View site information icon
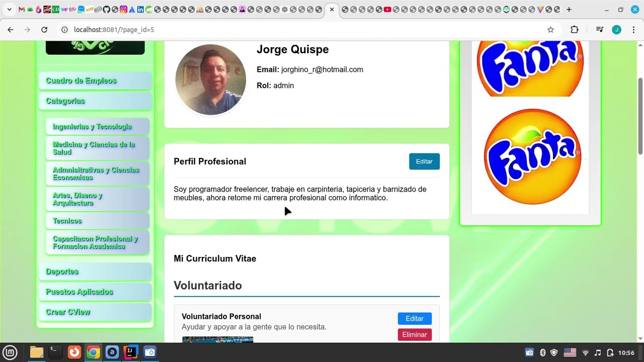 click(x=64, y=30)
